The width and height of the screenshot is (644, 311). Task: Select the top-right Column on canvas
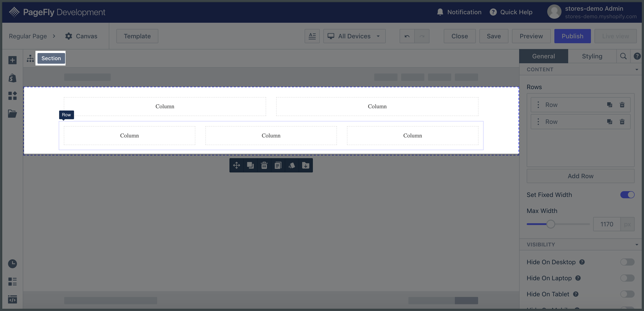377,106
